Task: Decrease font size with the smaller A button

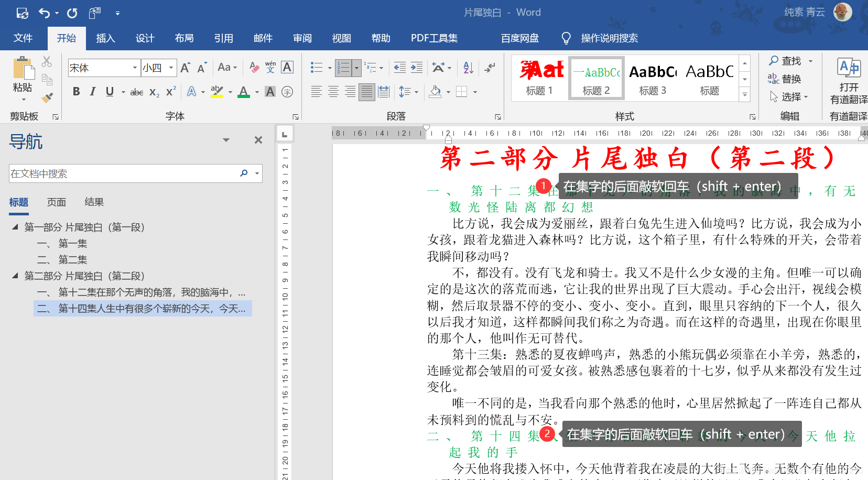Action: 202,68
